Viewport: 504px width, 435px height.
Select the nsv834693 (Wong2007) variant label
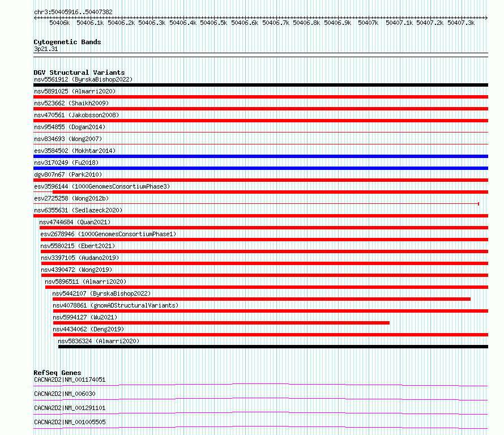(x=68, y=139)
